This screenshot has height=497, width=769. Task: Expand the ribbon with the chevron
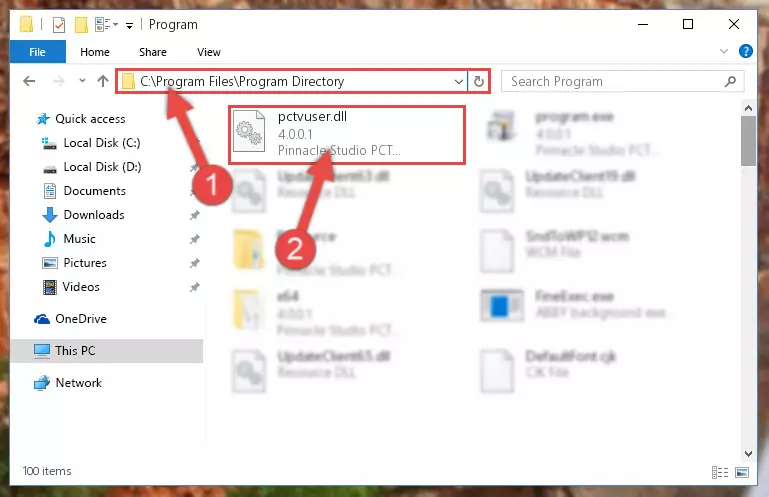pos(723,51)
